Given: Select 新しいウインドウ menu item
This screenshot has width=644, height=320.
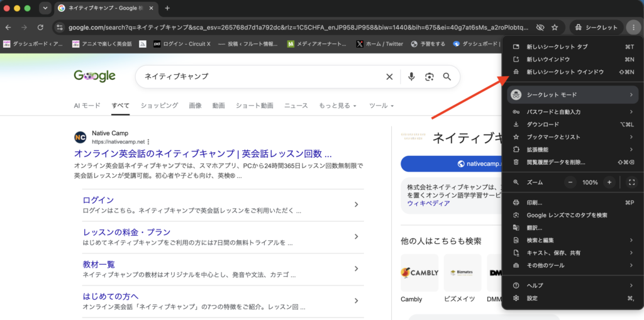Looking at the screenshot, I should click(573, 60).
